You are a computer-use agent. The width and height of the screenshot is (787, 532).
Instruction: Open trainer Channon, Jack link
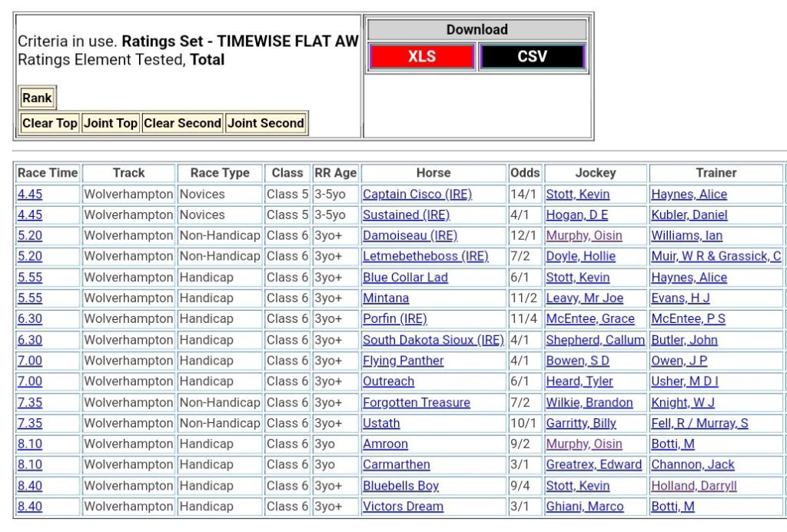tap(692, 465)
